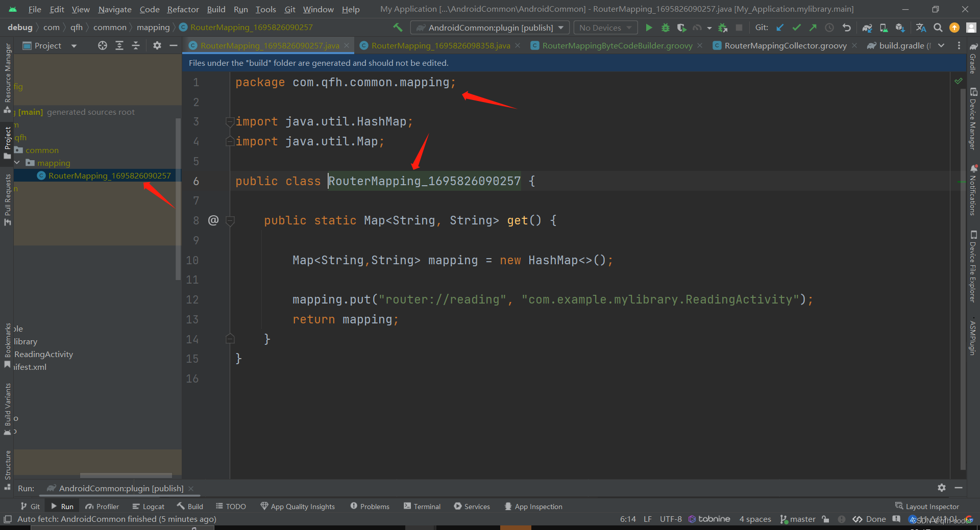Toggle read-only lock icon in status bar
The image size is (980, 530).
[825, 519]
